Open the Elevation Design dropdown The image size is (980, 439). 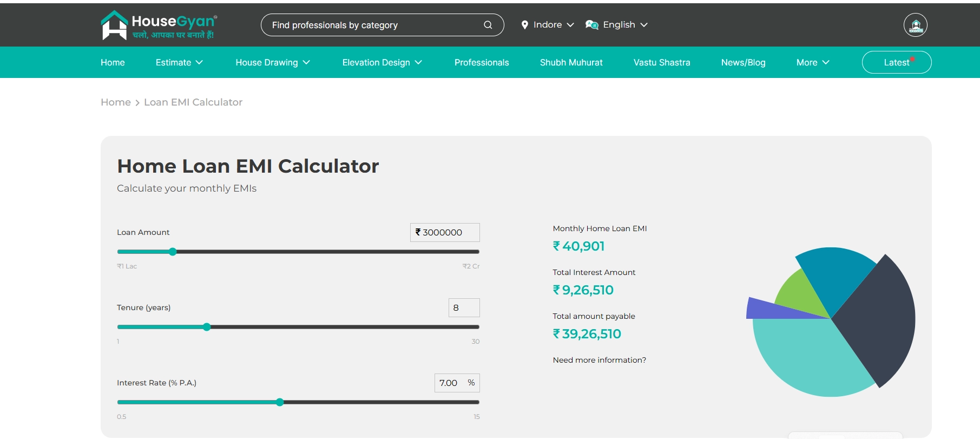pyautogui.click(x=382, y=62)
